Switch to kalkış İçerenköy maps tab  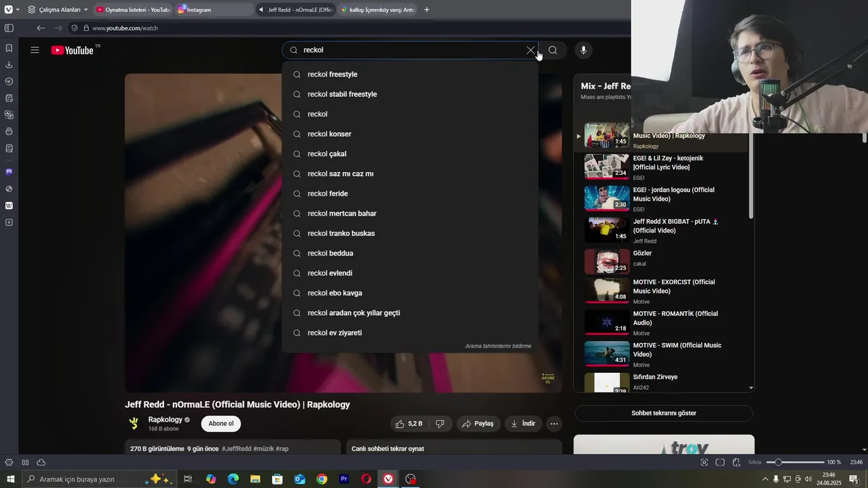(377, 9)
